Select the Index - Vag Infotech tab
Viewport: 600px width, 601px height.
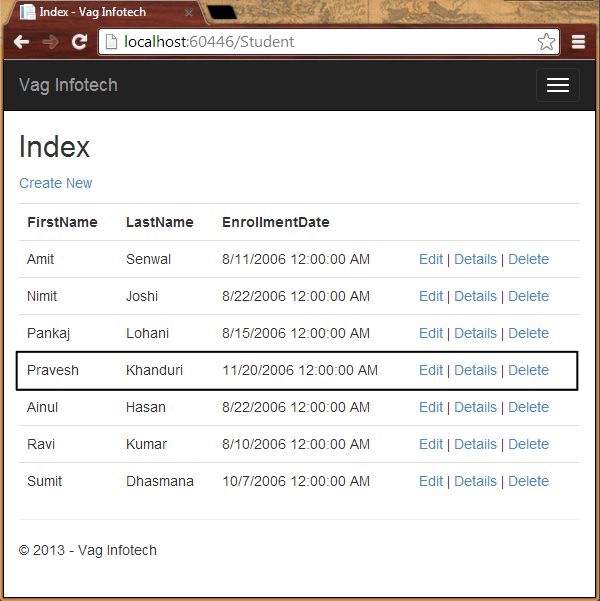[104, 12]
